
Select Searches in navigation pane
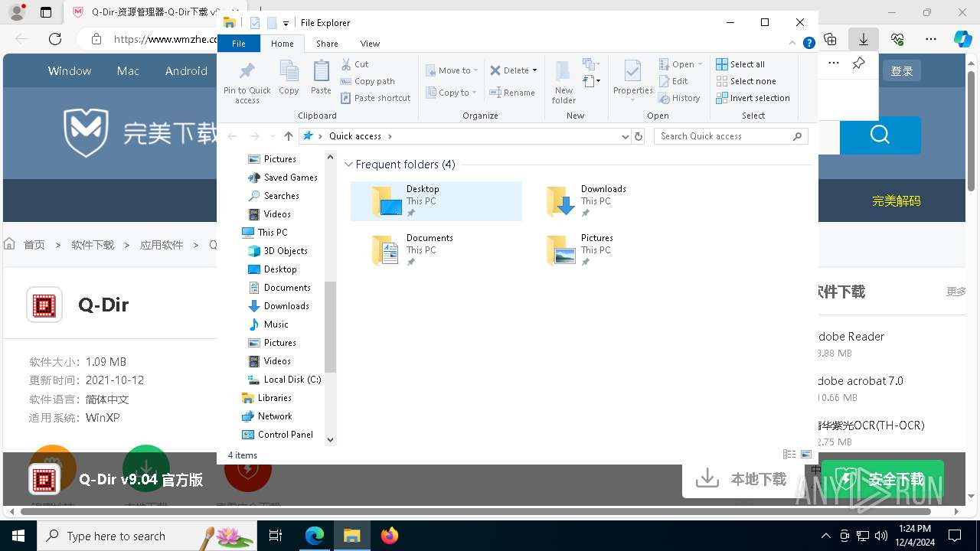click(x=273, y=196)
